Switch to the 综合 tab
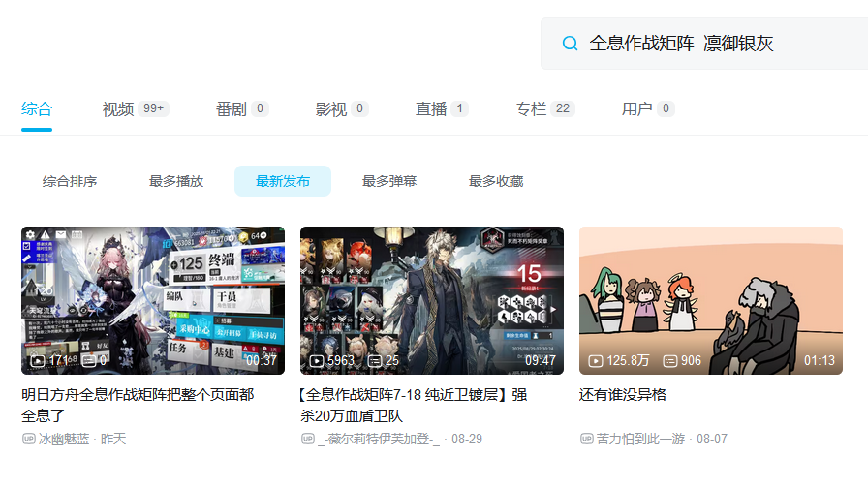 [37, 109]
